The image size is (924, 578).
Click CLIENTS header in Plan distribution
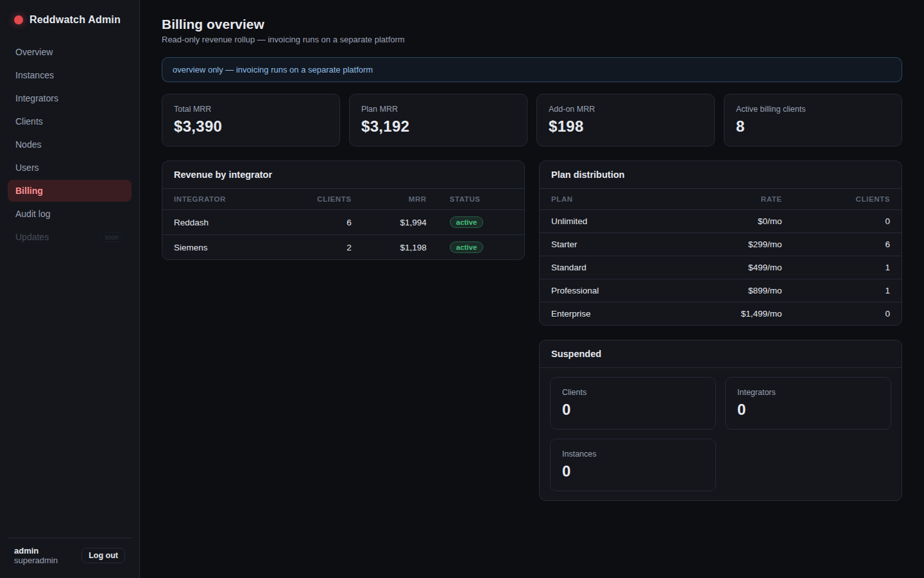tap(873, 199)
